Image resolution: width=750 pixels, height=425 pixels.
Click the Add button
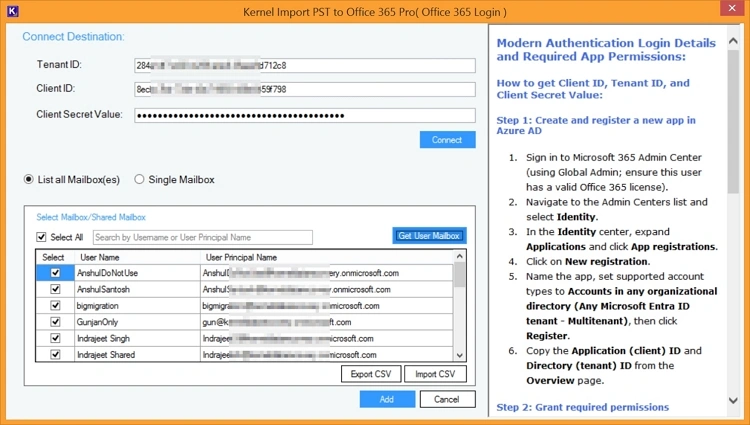pyautogui.click(x=387, y=399)
